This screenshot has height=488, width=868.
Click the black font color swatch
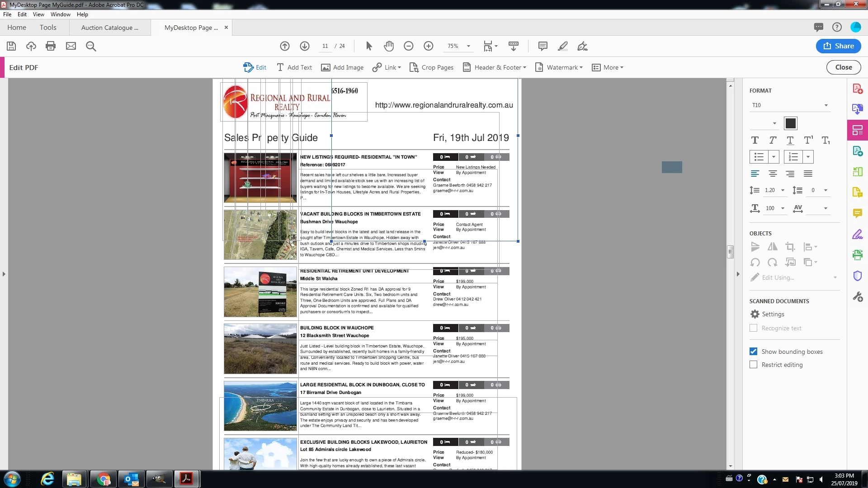click(790, 123)
